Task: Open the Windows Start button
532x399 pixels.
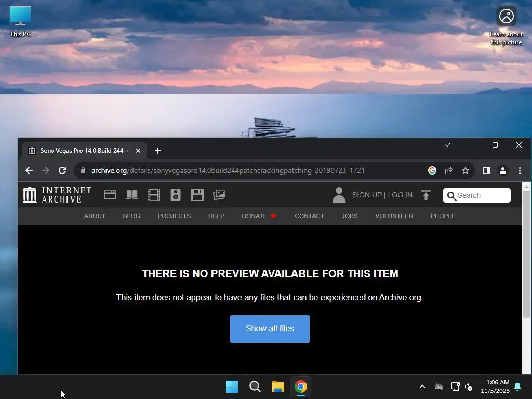Action: (232, 387)
